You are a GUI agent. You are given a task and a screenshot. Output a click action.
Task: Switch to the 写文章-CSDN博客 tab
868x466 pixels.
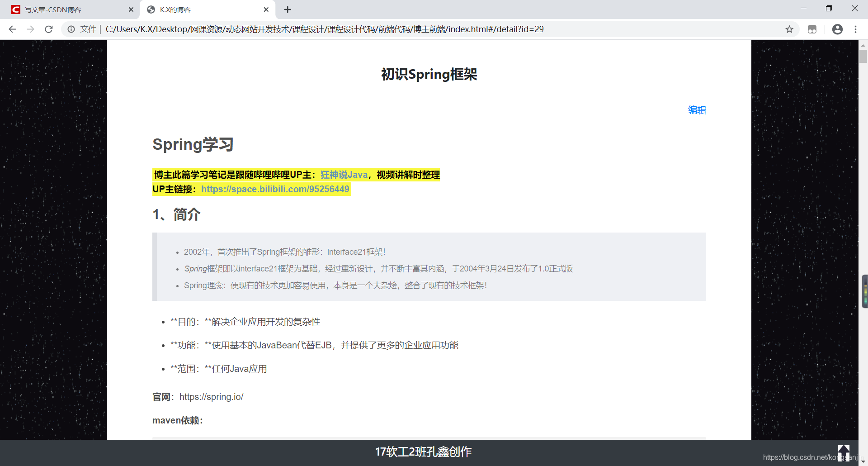click(x=70, y=10)
